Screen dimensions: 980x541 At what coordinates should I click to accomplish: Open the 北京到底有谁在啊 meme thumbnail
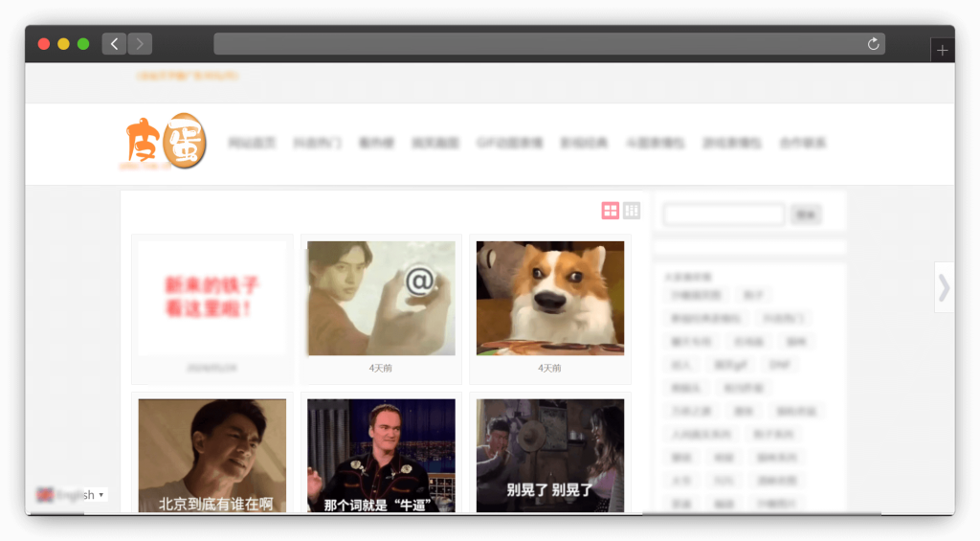click(x=212, y=456)
